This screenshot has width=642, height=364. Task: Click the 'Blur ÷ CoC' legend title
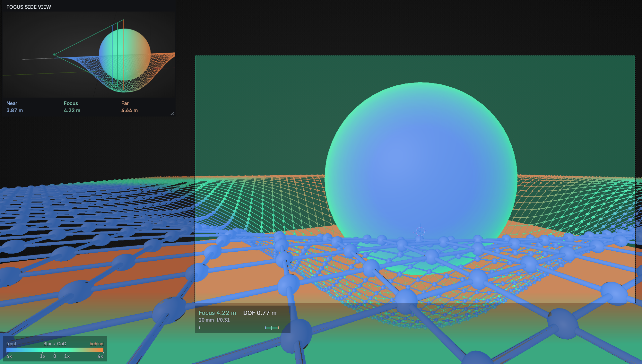(x=55, y=344)
